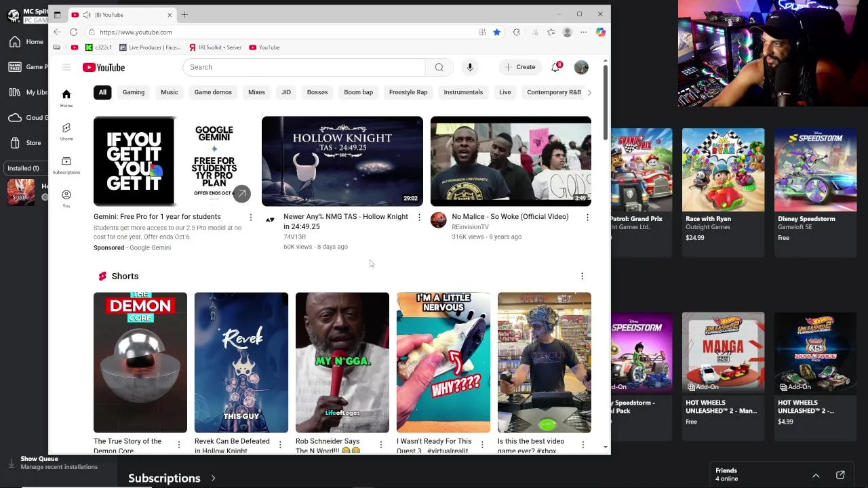868x488 pixels.
Task: Open the You page in sidebar
Action: (66, 199)
